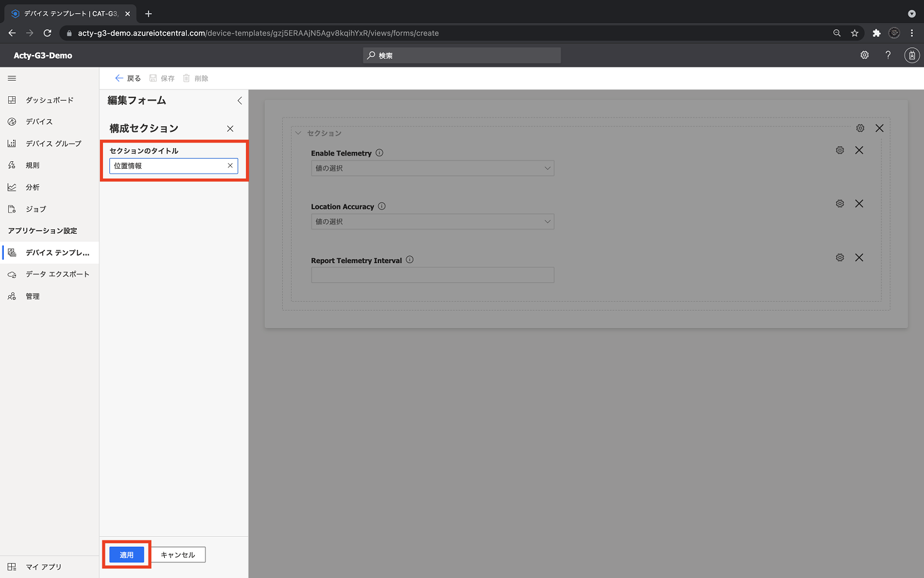Open Enable Telemetry value dropdown
Image resolution: width=924 pixels, height=578 pixels.
pos(433,168)
